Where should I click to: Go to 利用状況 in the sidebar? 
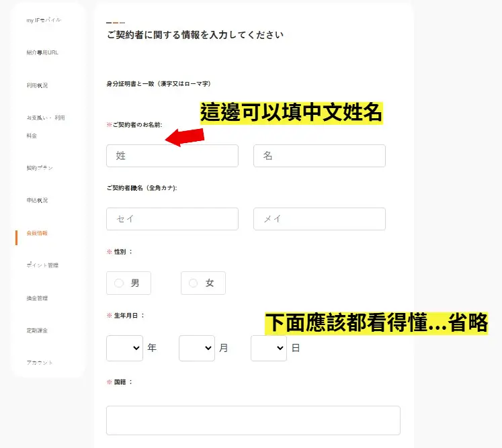pyautogui.click(x=37, y=85)
